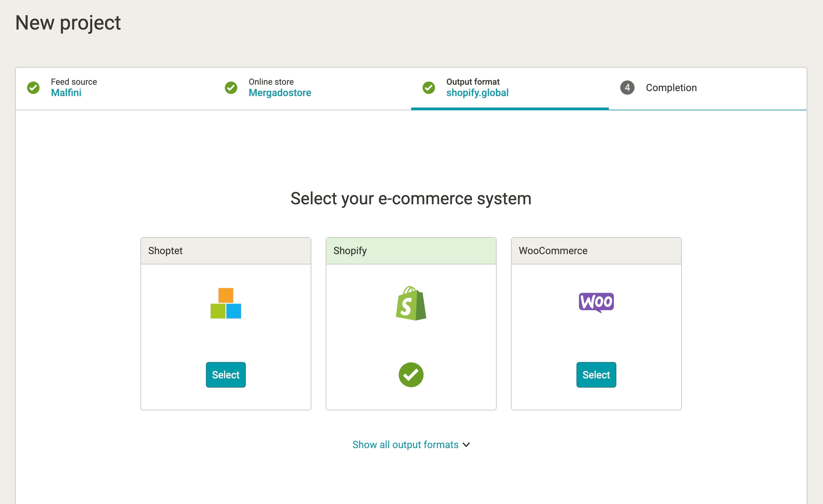The height and width of the screenshot is (504, 823).
Task: Click the Online store green checkmark icon
Action: 231,88
